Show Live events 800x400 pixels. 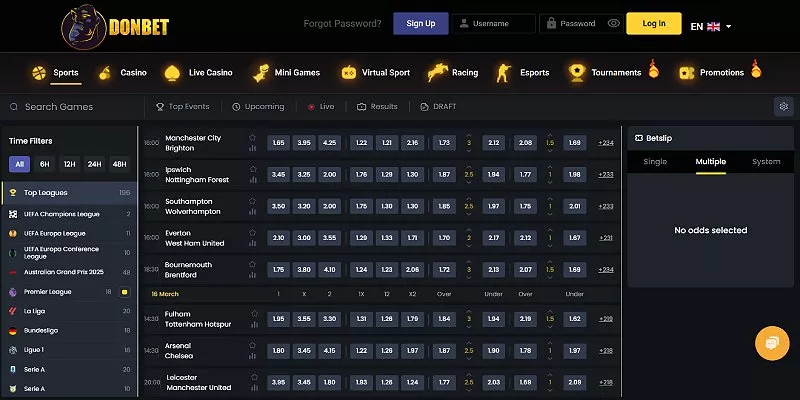tap(321, 107)
